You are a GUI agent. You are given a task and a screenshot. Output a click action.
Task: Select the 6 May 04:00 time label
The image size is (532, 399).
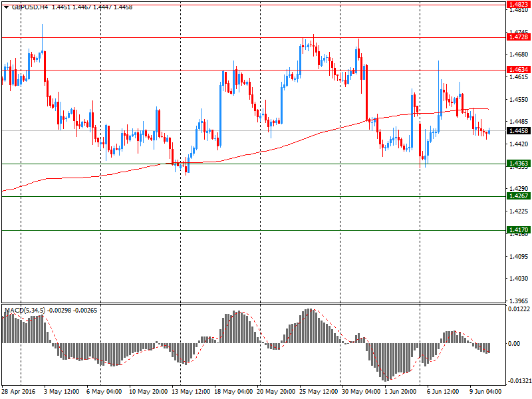click(x=104, y=392)
